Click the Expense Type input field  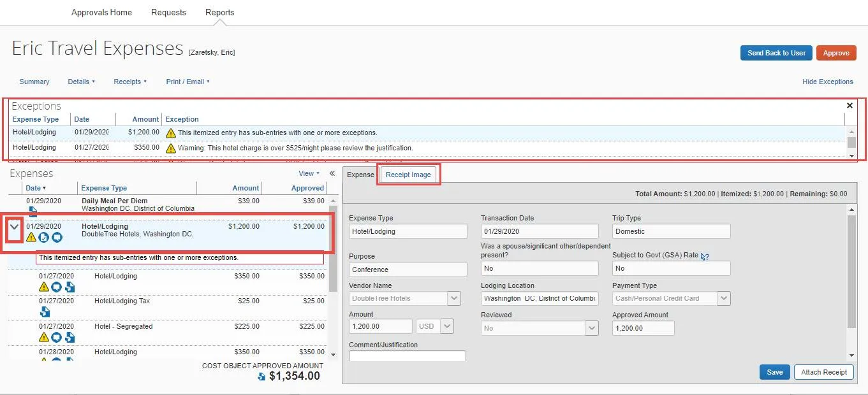408,231
